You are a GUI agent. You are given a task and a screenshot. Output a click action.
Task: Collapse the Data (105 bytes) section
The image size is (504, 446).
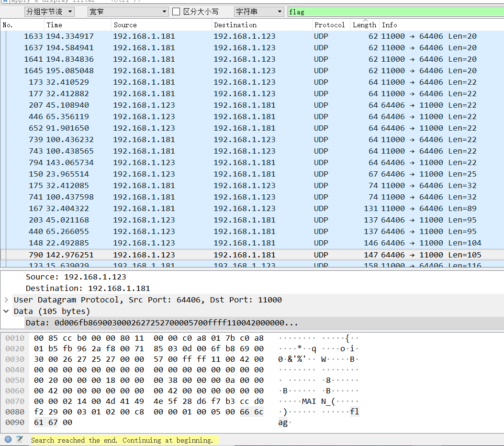(6, 312)
